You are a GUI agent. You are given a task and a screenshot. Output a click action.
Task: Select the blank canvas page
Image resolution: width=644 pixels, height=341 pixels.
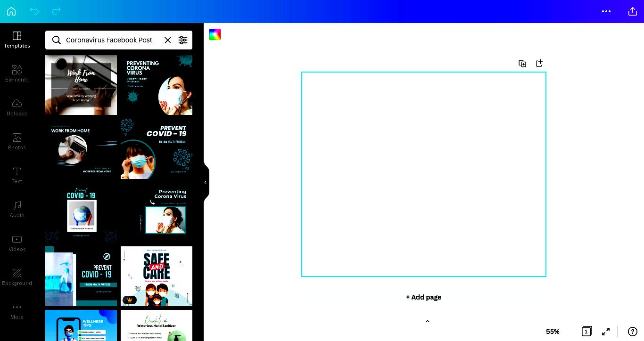tap(424, 174)
